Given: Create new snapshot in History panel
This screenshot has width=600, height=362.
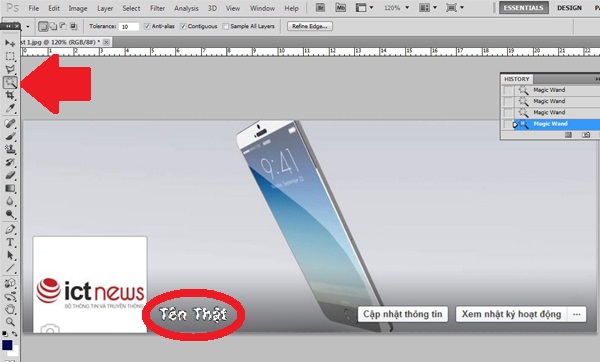Looking at the screenshot, I should (x=586, y=135).
